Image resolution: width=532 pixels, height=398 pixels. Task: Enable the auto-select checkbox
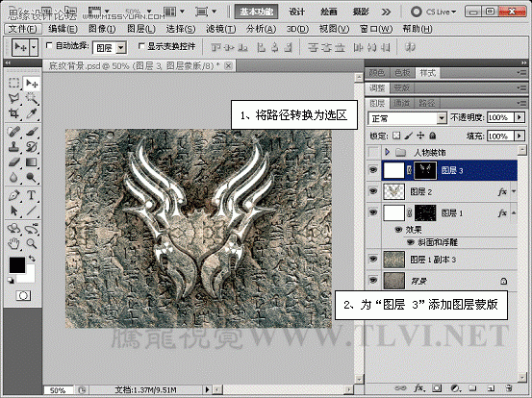(x=49, y=46)
